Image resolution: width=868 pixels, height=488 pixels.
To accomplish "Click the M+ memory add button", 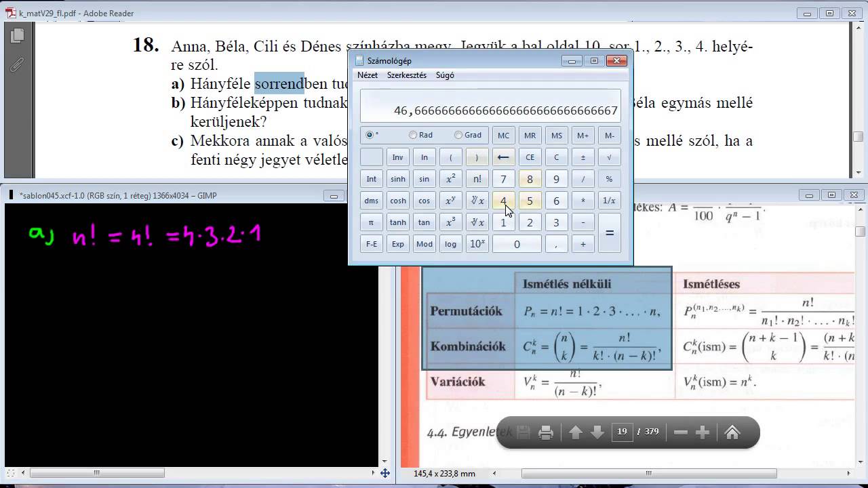I will pos(583,136).
